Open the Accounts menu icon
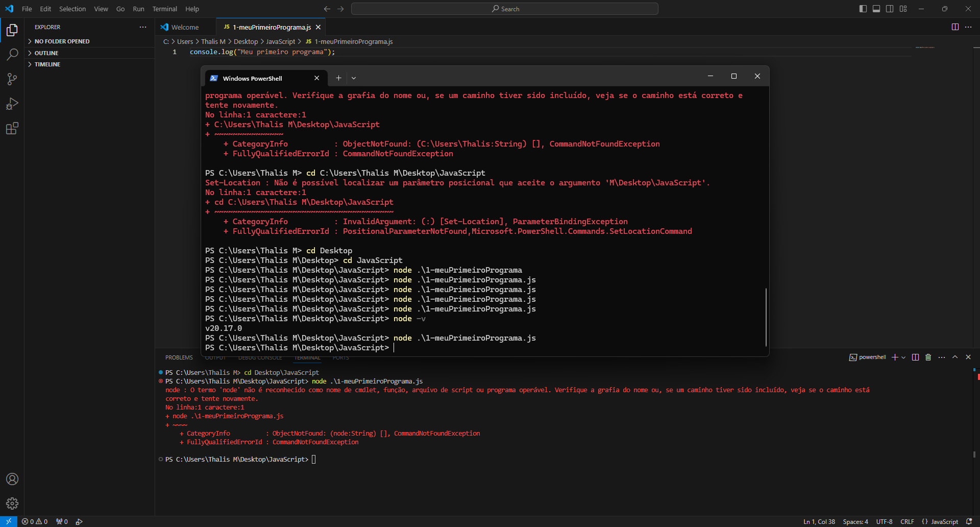 [x=12, y=479]
